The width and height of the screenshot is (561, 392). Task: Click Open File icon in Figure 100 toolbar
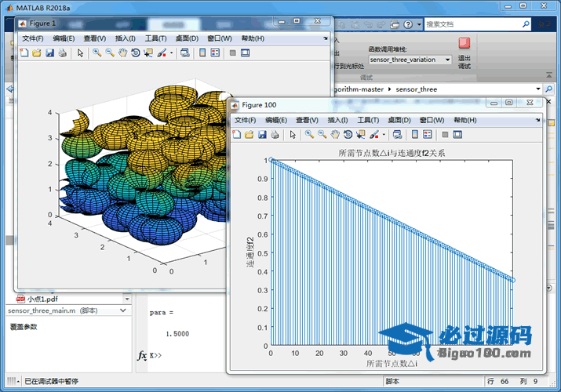(249, 135)
